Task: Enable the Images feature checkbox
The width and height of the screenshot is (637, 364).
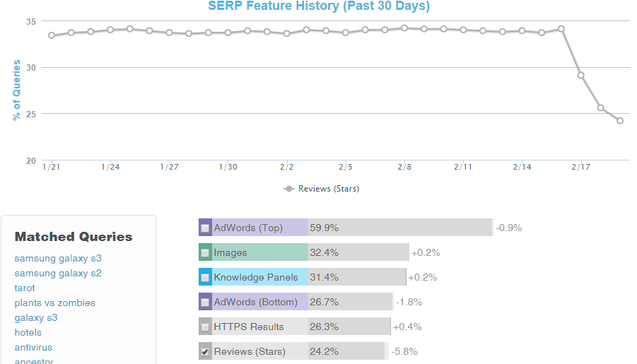Action: point(205,253)
